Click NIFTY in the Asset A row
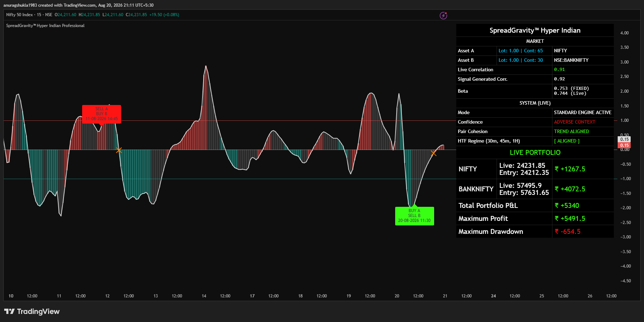The height and width of the screenshot is (322, 644). pos(560,51)
